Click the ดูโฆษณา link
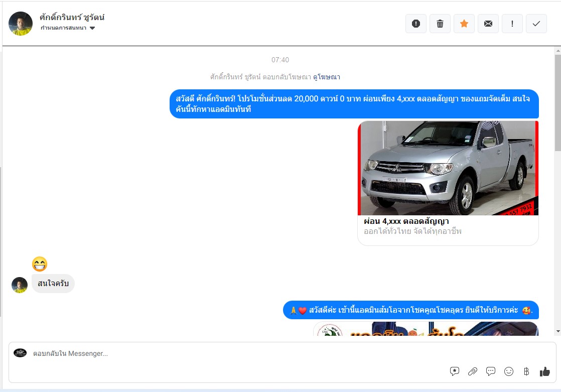The image size is (561, 392). 326,77
